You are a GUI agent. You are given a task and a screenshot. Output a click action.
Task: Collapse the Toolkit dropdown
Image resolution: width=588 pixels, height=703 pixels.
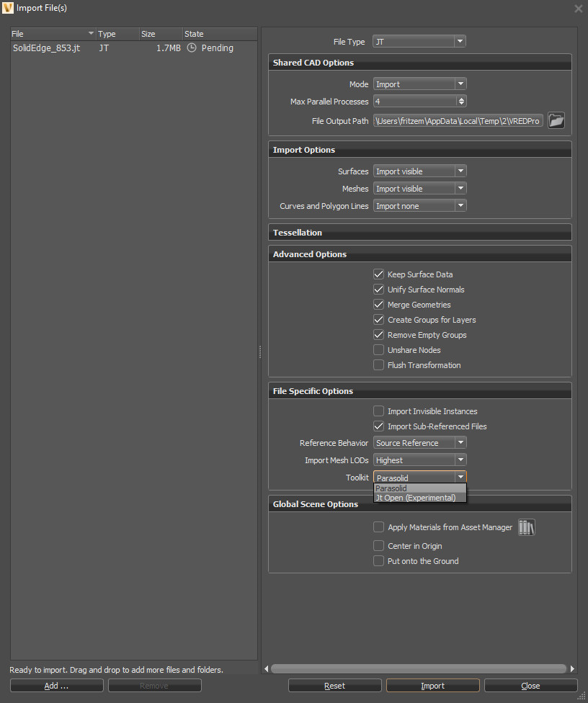[x=420, y=477]
